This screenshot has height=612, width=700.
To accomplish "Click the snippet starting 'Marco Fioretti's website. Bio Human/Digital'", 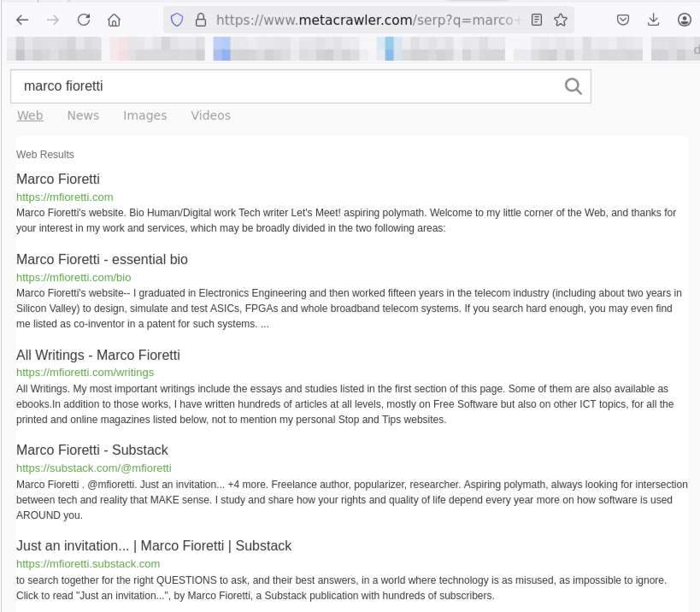I will [346, 221].
